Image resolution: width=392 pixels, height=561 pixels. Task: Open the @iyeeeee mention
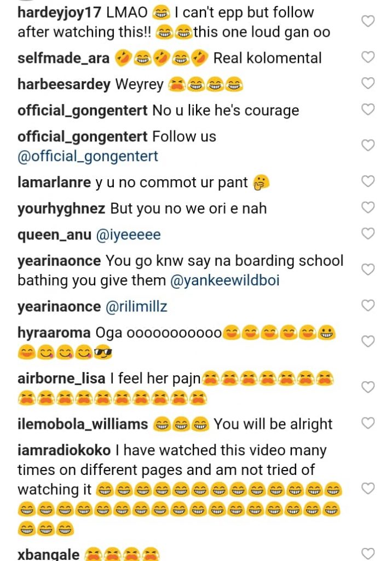coord(128,235)
